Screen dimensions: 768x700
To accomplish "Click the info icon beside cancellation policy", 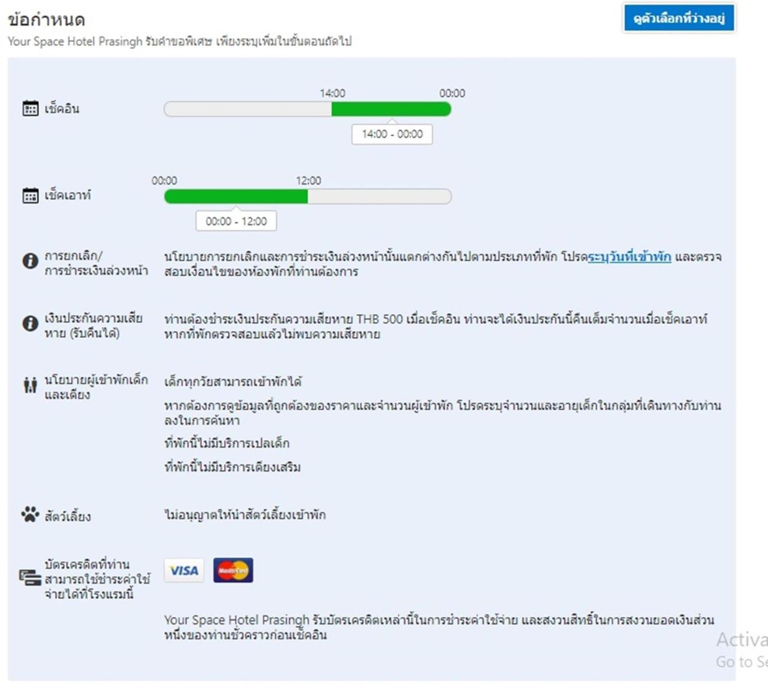I will click(x=30, y=262).
